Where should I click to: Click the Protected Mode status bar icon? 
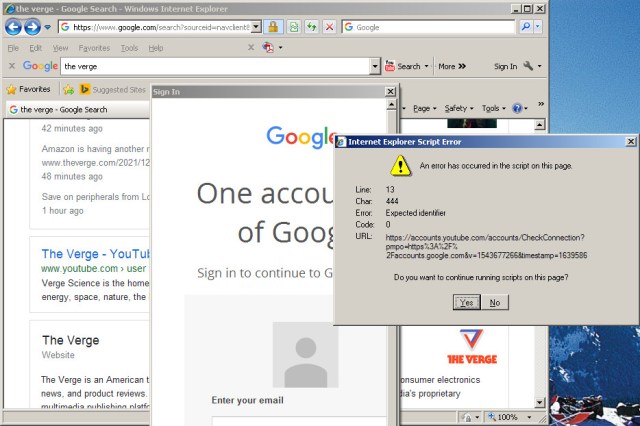467,417
